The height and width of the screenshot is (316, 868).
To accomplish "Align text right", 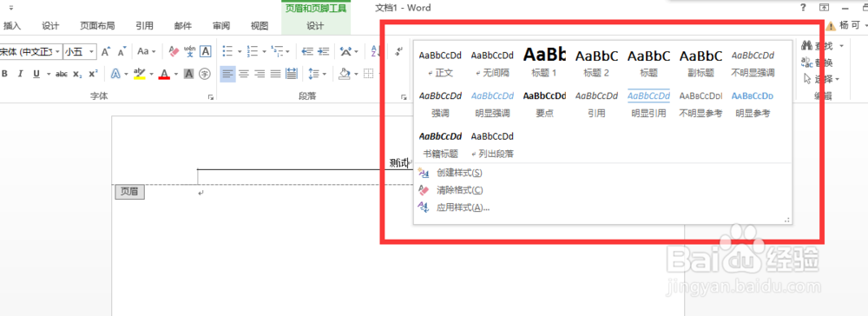I will (x=260, y=74).
